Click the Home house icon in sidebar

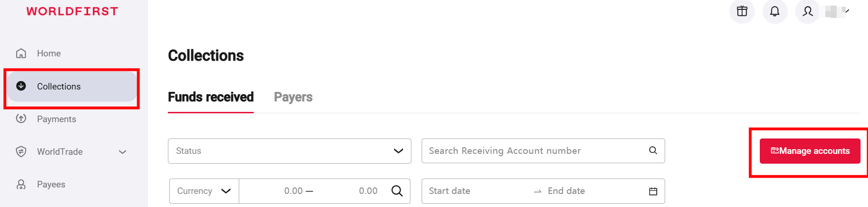[x=21, y=53]
